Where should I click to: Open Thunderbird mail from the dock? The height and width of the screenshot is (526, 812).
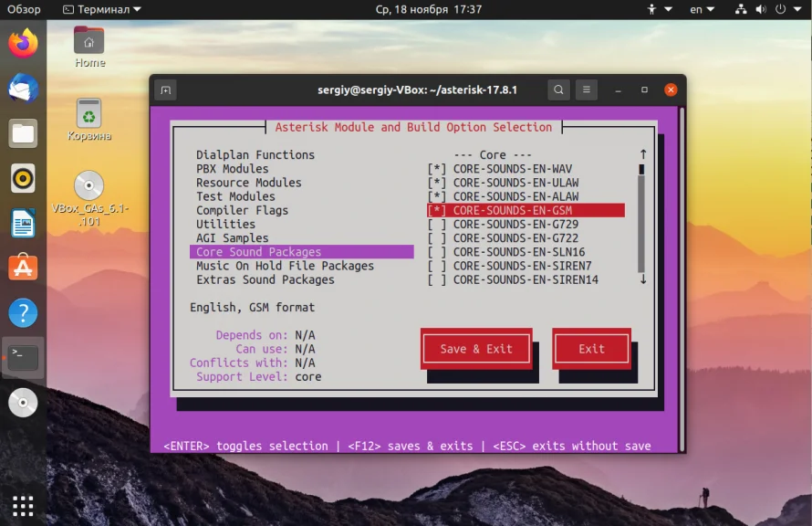(x=23, y=89)
